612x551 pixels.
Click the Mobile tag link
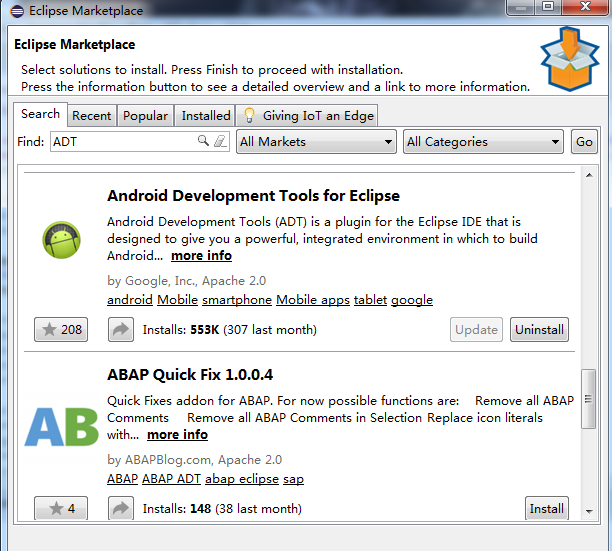pyautogui.click(x=178, y=300)
